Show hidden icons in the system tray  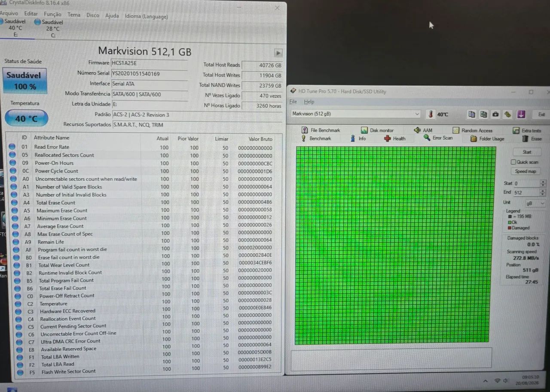coord(486,381)
